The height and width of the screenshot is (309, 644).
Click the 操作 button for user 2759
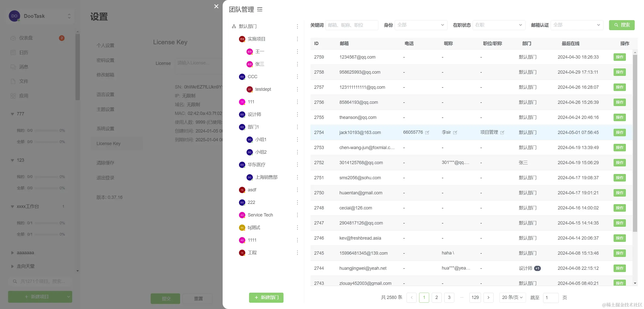619,57
